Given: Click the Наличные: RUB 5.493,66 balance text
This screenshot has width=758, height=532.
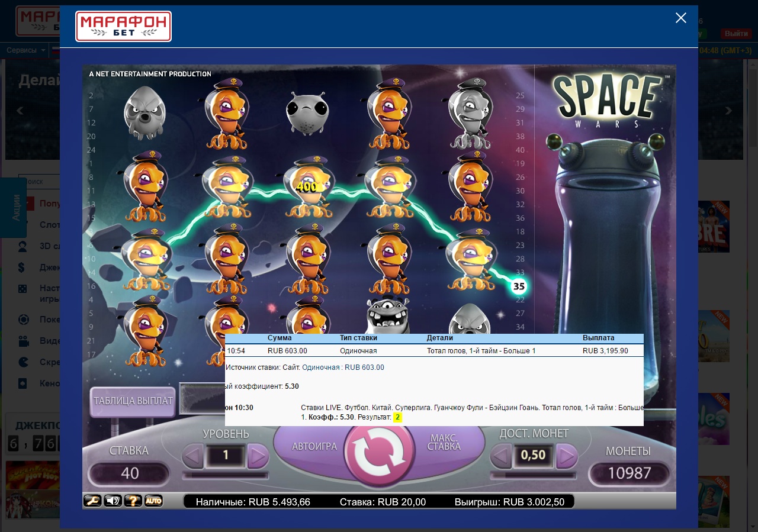Looking at the screenshot, I should click(253, 502).
